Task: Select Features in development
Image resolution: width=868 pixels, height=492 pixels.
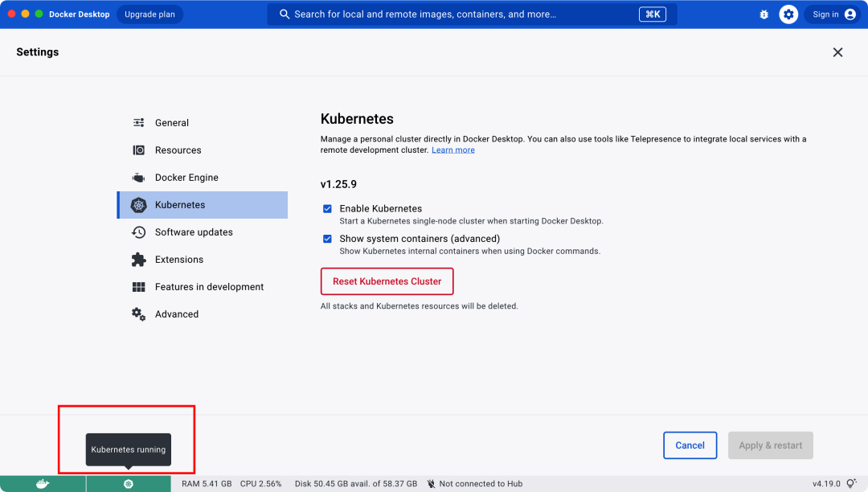Action: [209, 287]
